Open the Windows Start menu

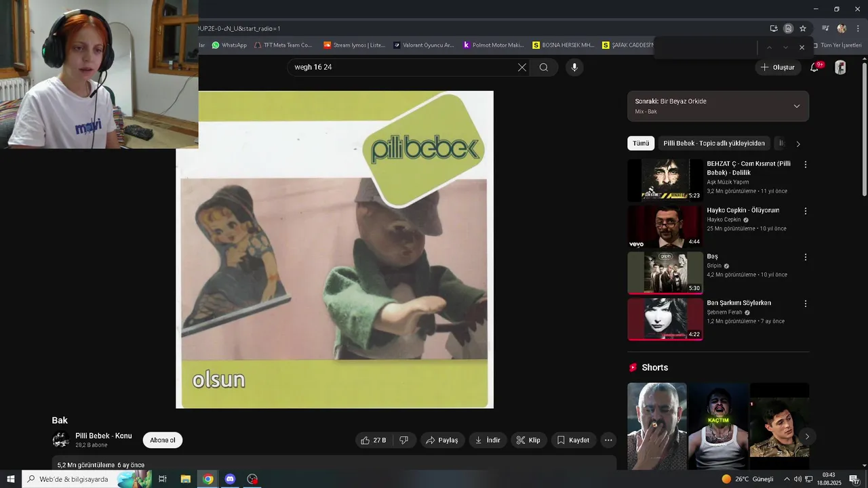click(x=10, y=479)
